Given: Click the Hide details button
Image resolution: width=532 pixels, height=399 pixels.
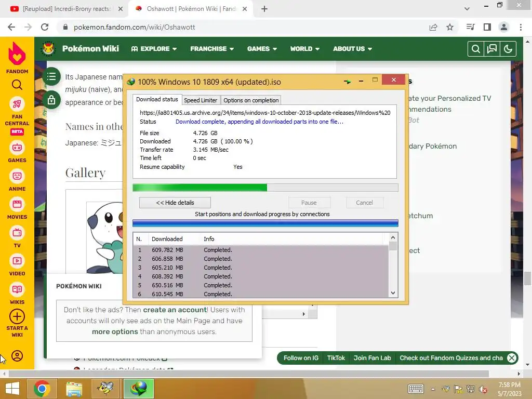Looking at the screenshot, I should pyautogui.click(x=175, y=203).
